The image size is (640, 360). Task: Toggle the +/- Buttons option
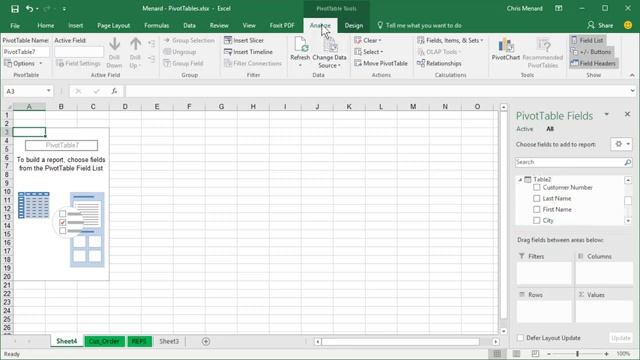pos(591,52)
